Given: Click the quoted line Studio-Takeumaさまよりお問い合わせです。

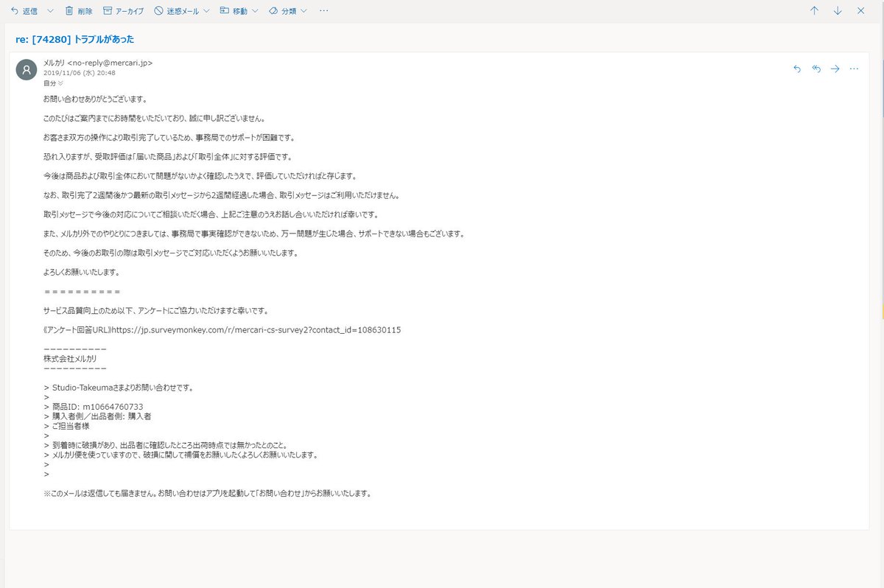Looking at the screenshot, I should [123, 388].
